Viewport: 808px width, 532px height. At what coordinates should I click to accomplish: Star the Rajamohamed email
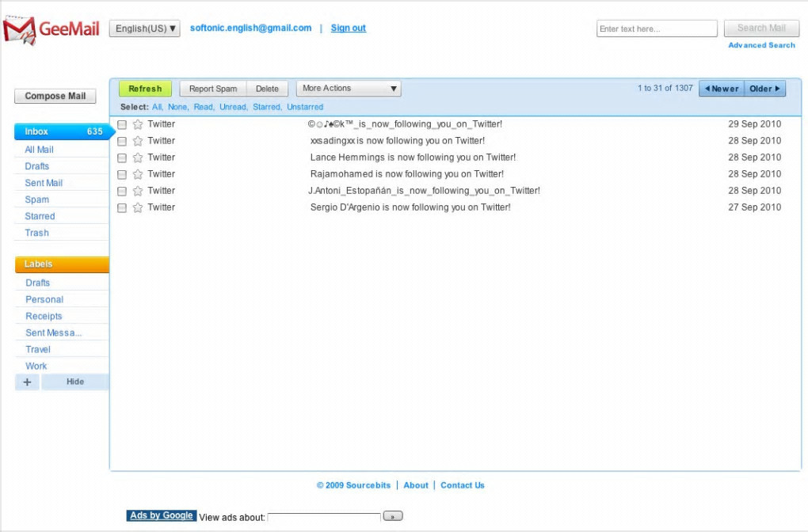pos(138,174)
